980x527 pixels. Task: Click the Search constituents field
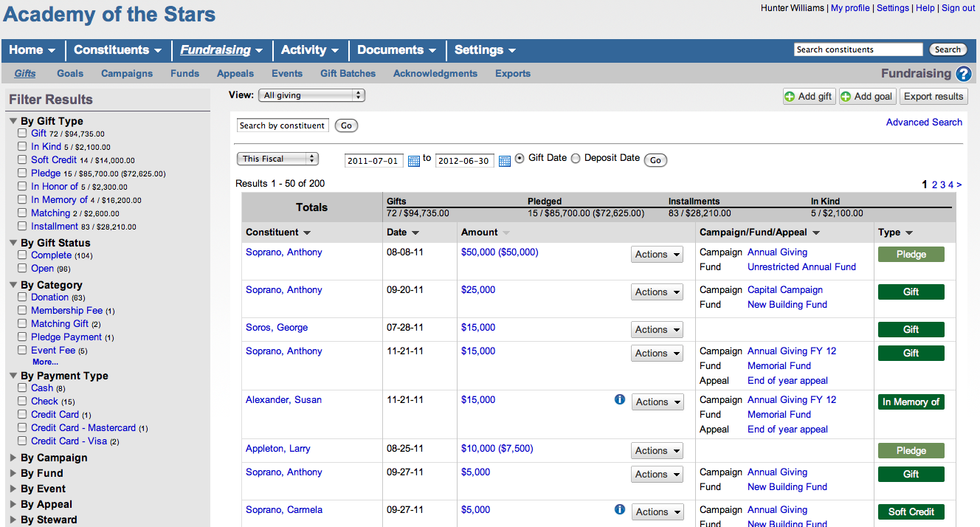point(858,49)
